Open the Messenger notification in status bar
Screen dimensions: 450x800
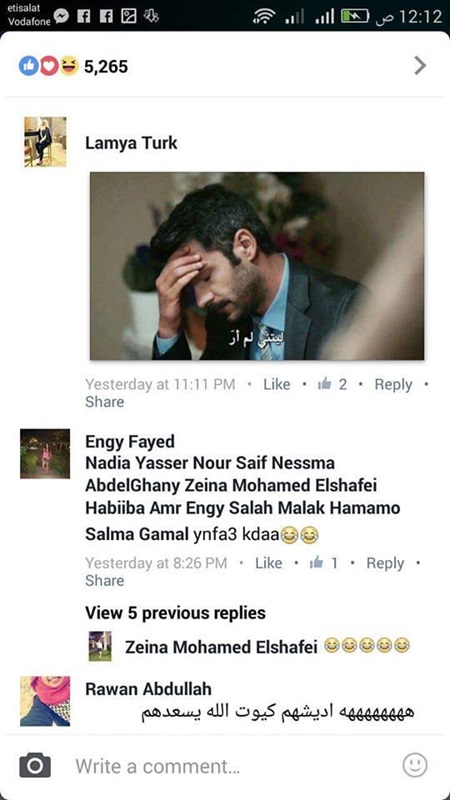tap(61, 17)
